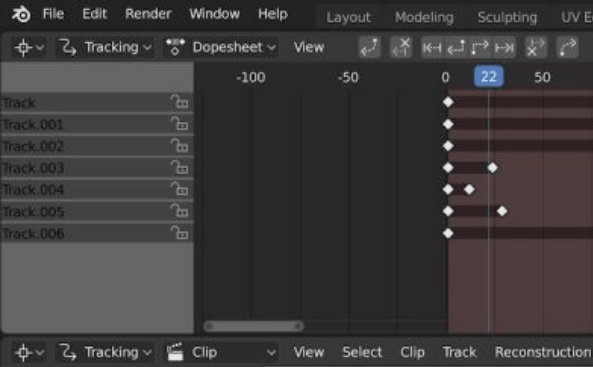Switch to the Modeling workspace tab

[x=424, y=17]
